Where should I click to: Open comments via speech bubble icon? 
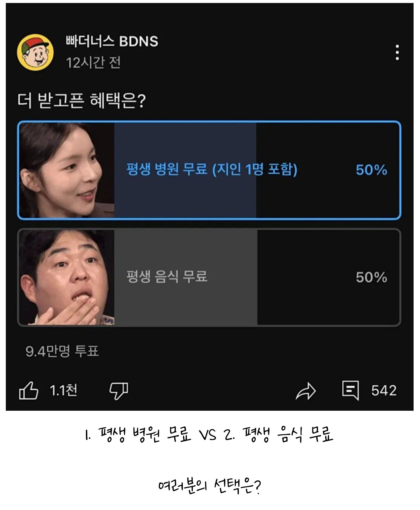(x=350, y=391)
